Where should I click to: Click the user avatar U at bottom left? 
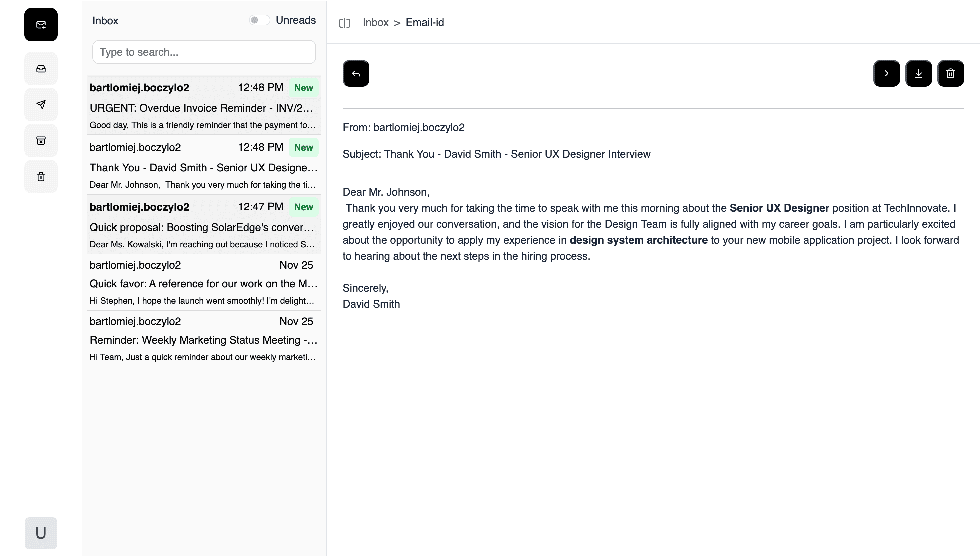tap(40, 533)
